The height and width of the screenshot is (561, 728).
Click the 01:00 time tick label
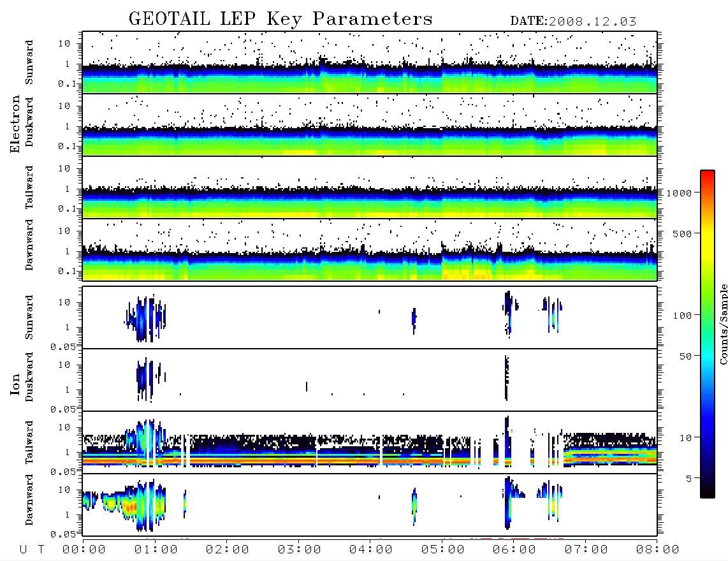click(x=156, y=550)
